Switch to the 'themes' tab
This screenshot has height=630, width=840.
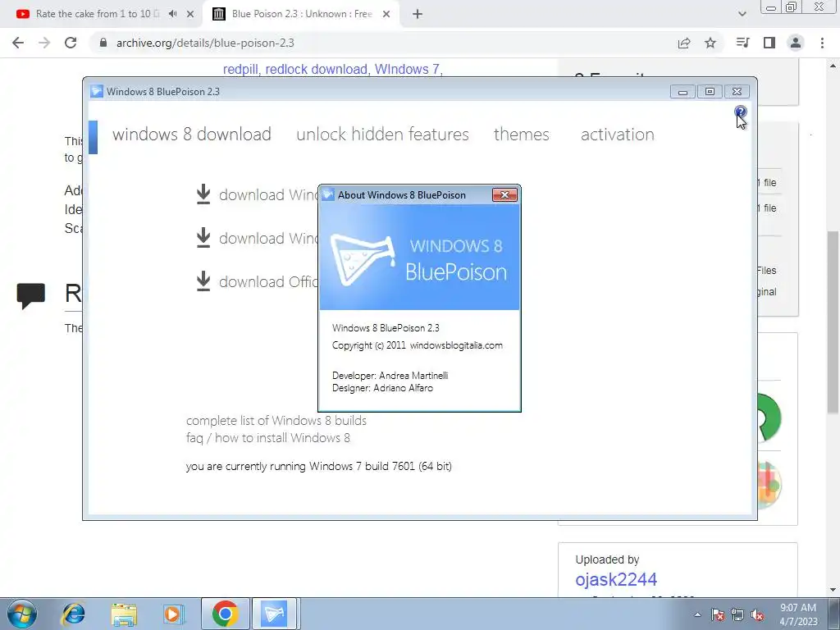[x=521, y=135]
